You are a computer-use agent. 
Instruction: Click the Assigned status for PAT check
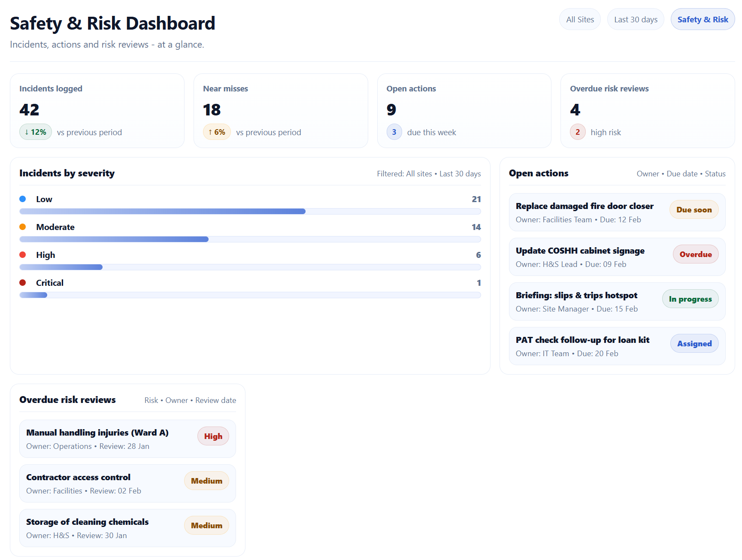click(x=694, y=344)
